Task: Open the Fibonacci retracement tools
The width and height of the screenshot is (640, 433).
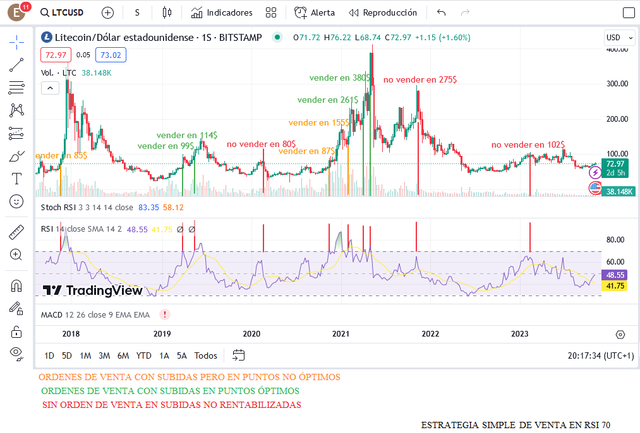Action: 16,87
